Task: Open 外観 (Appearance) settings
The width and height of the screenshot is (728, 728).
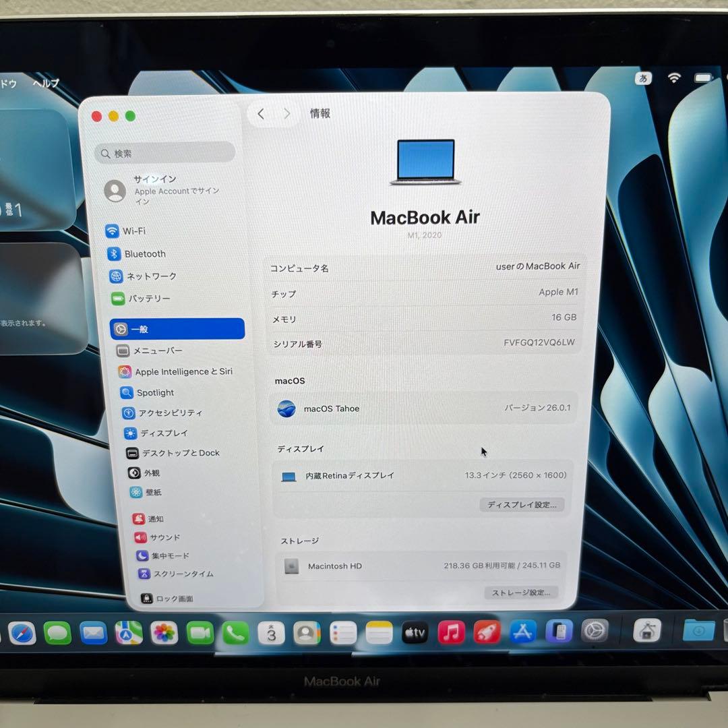Action: (x=147, y=473)
